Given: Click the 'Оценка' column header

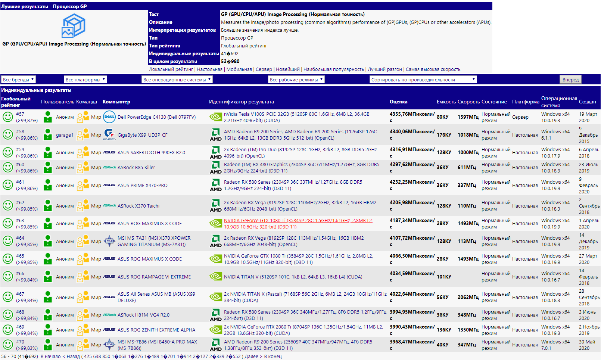Looking at the screenshot, I should point(398,102).
